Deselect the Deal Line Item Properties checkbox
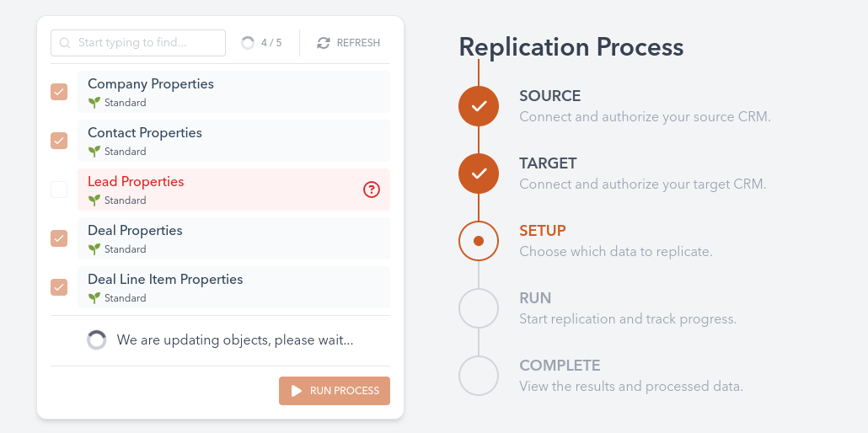Image resolution: width=868 pixels, height=433 pixels. coord(59,287)
